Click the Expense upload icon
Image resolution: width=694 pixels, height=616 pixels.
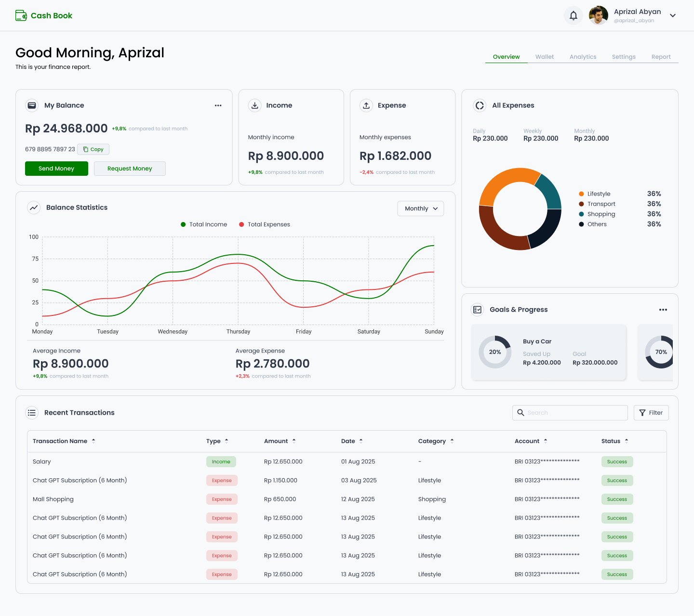tap(366, 105)
